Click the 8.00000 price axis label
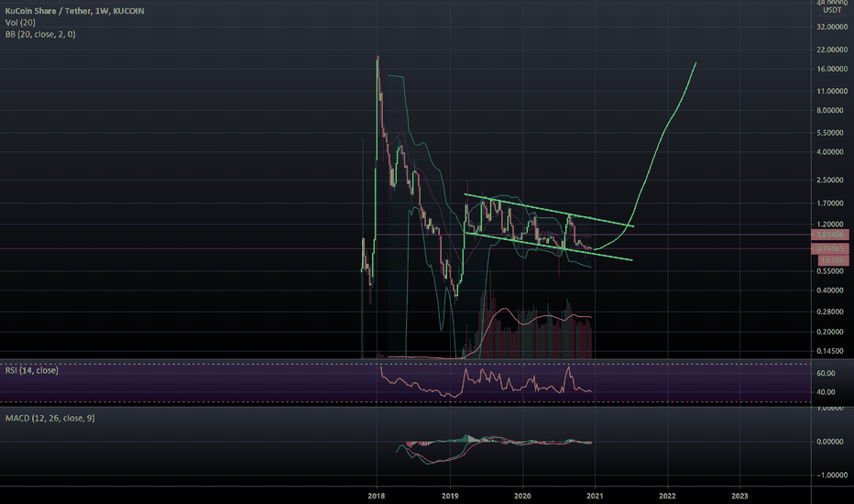 tap(832, 110)
